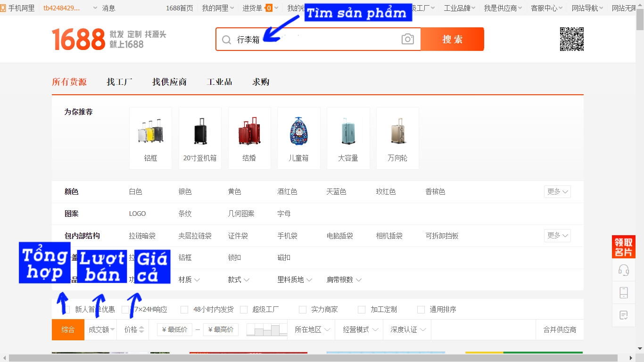Select the LOGO pattern filter
Screen dimensions: 644x362
click(x=137, y=214)
